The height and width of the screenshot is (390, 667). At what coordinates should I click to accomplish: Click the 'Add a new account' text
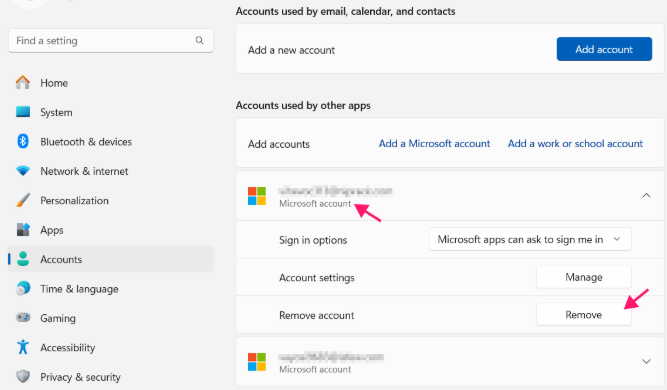[x=291, y=50]
